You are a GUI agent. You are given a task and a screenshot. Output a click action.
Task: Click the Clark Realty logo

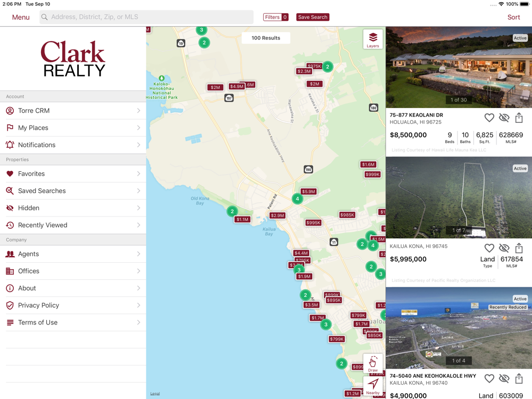(73, 59)
